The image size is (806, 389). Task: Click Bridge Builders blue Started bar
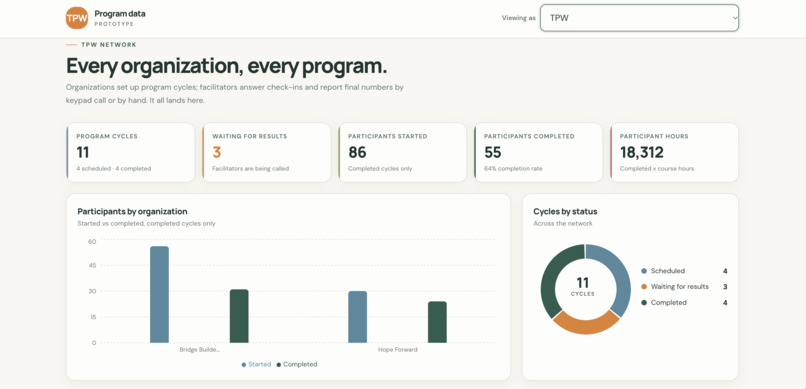point(159,294)
